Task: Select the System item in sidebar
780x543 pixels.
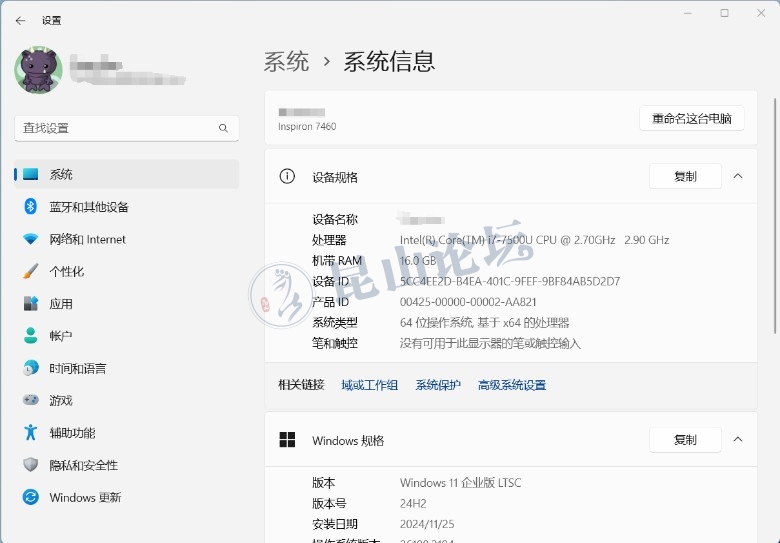Action: (61, 174)
